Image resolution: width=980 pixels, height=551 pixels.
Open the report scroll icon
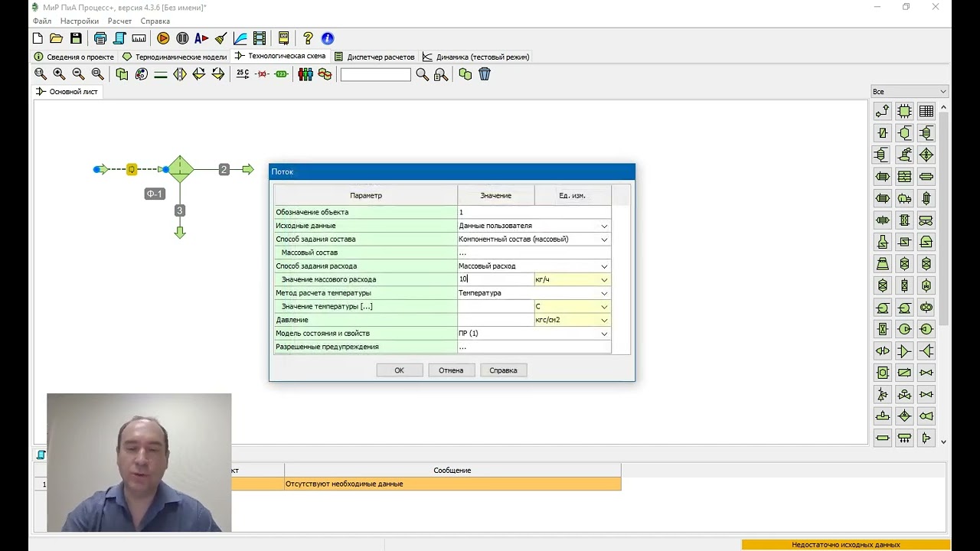click(x=119, y=38)
